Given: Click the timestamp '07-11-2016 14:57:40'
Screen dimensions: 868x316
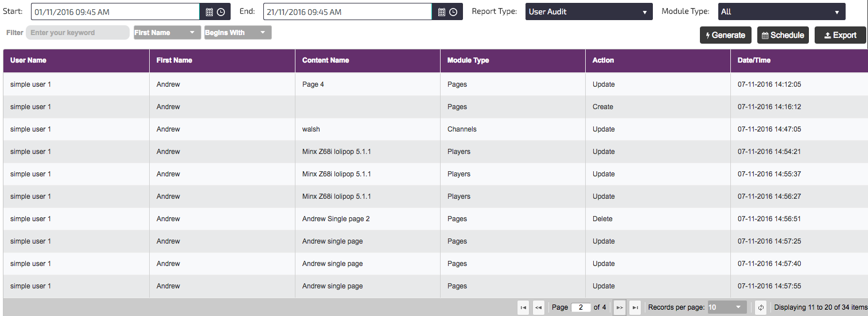Looking at the screenshot, I should pyautogui.click(x=769, y=264).
